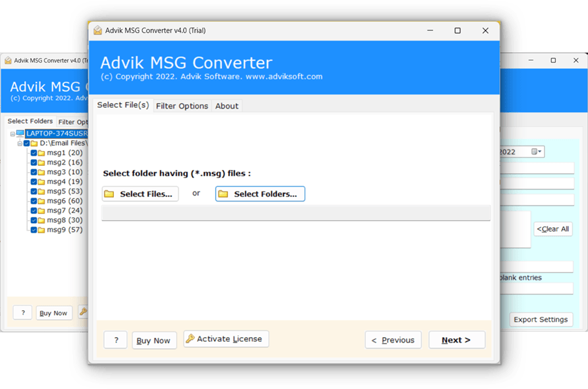This screenshot has width=588, height=389.
Task: Click the key icon on Activate License
Action: [190, 338]
